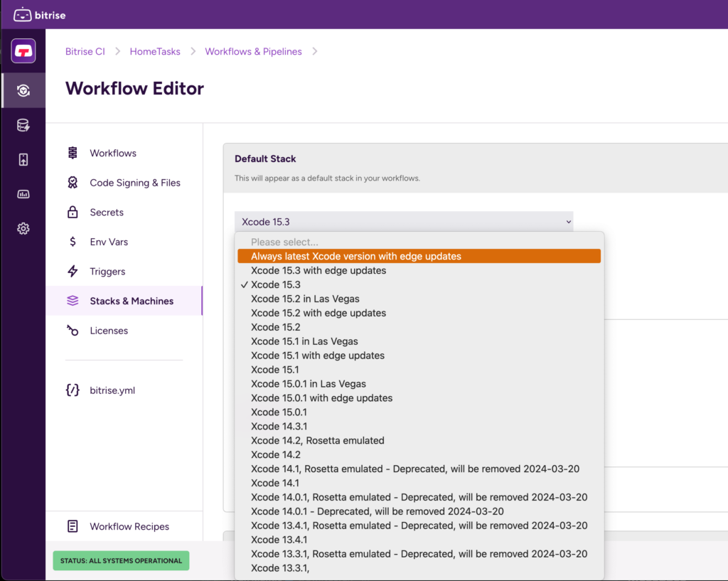Open the HomeTasks app icon in sidebar

[23, 50]
